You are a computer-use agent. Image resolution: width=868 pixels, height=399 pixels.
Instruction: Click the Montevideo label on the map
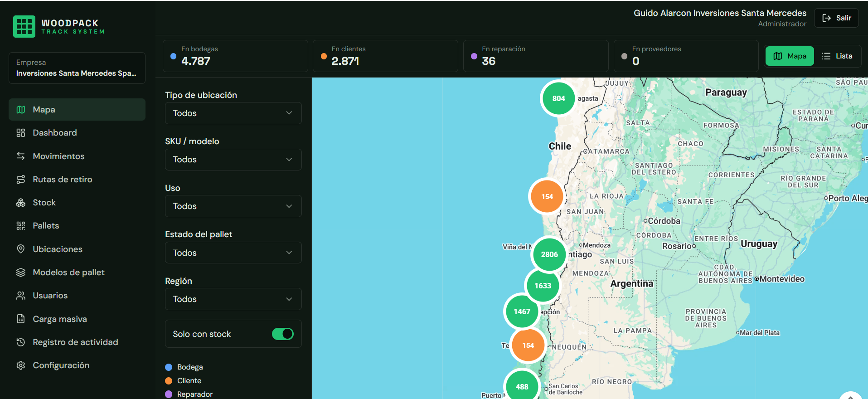[782, 279]
